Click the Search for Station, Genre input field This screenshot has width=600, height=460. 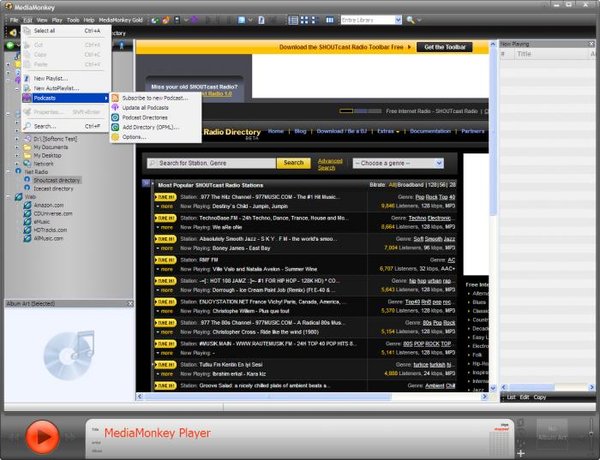click(x=212, y=163)
